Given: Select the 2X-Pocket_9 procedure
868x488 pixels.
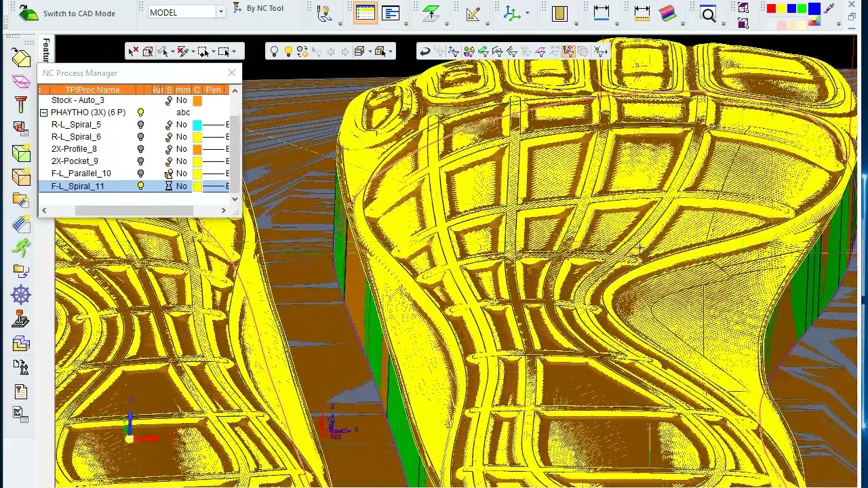Looking at the screenshot, I should [x=75, y=161].
